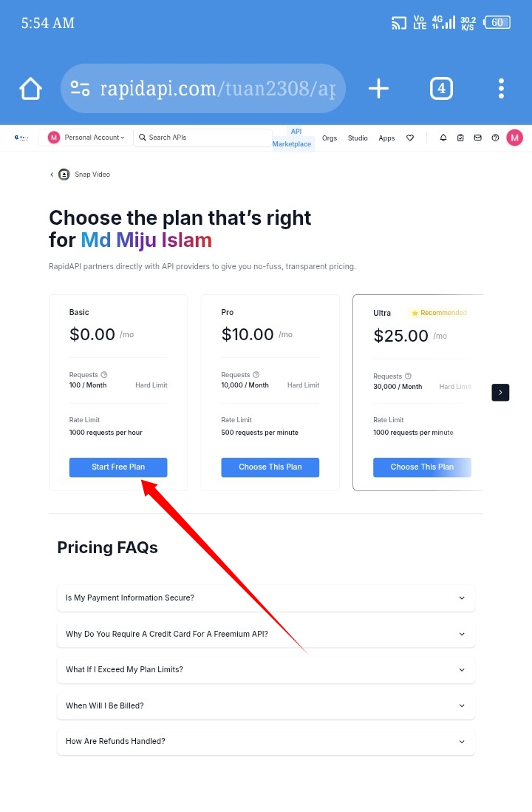Open a new browser tab

pyautogui.click(x=378, y=89)
